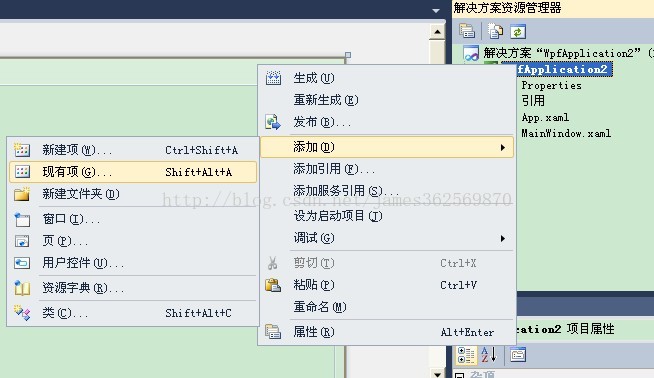The height and width of the screenshot is (378, 654).
Task: Select 用户控件(U)... in the add submenu
Action: [x=133, y=263]
